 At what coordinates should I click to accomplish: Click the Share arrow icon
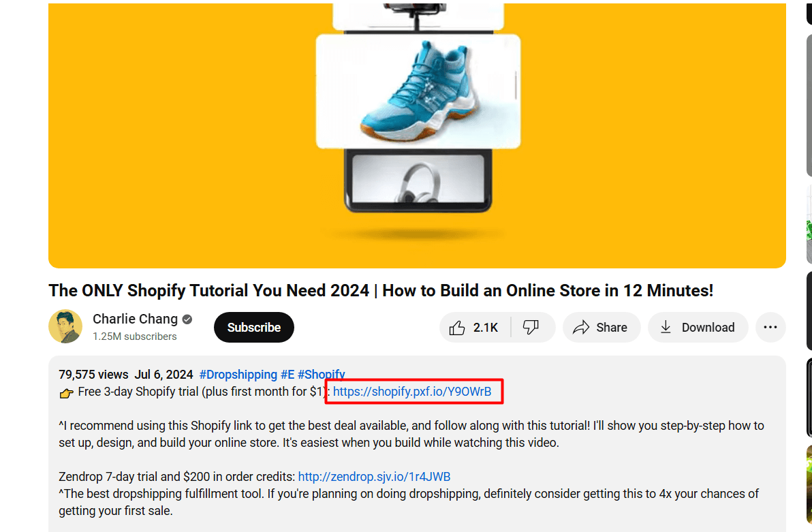581,328
